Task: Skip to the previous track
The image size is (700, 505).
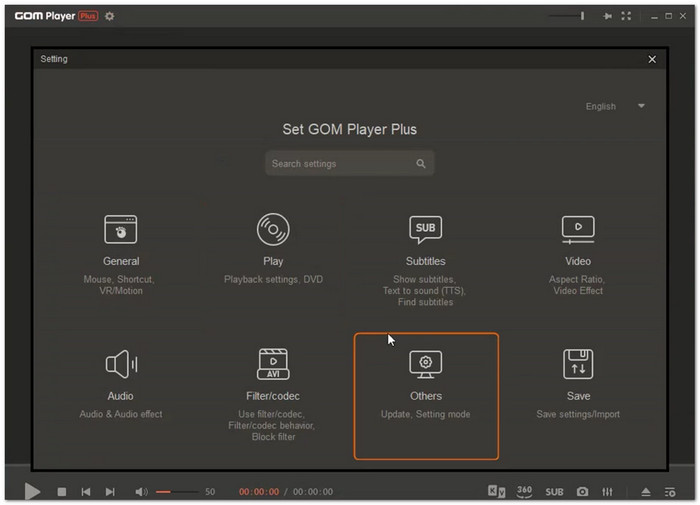Action: (86, 492)
